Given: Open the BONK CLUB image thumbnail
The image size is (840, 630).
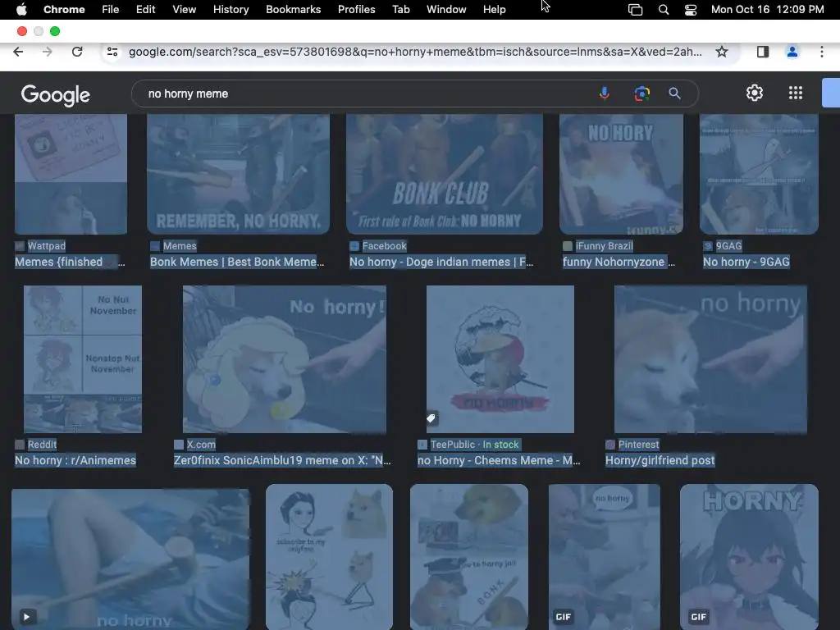Looking at the screenshot, I should [445, 174].
